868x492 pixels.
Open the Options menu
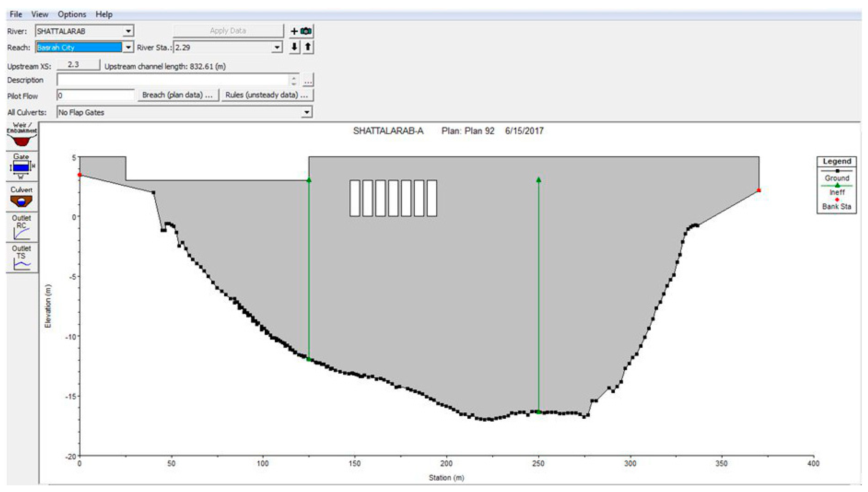point(72,14)
